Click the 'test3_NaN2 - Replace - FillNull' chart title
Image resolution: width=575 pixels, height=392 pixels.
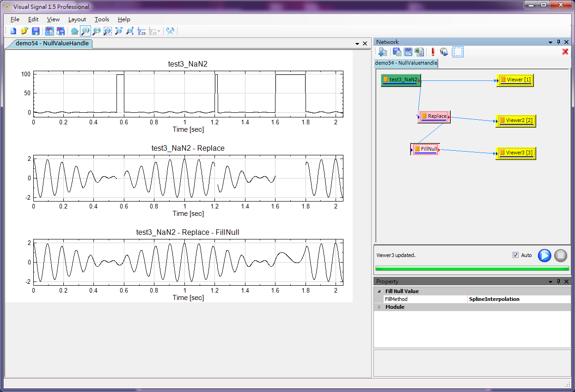188,233
